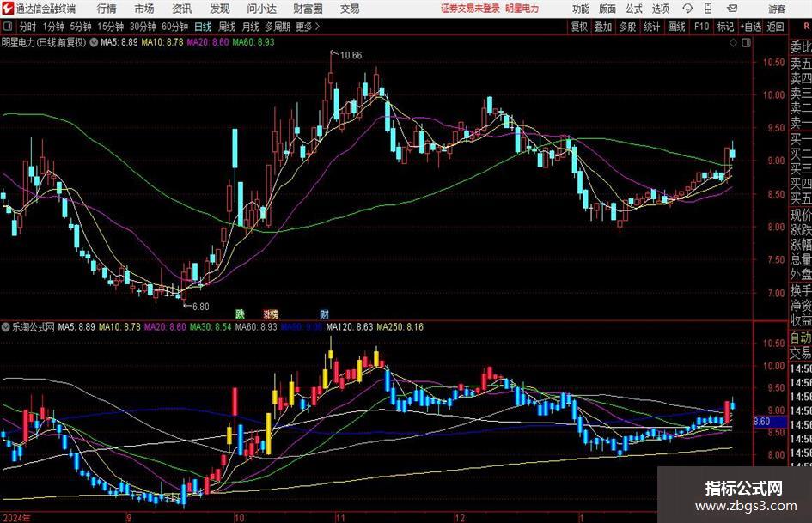Open the 行情 menu

[x=107, y=9]
